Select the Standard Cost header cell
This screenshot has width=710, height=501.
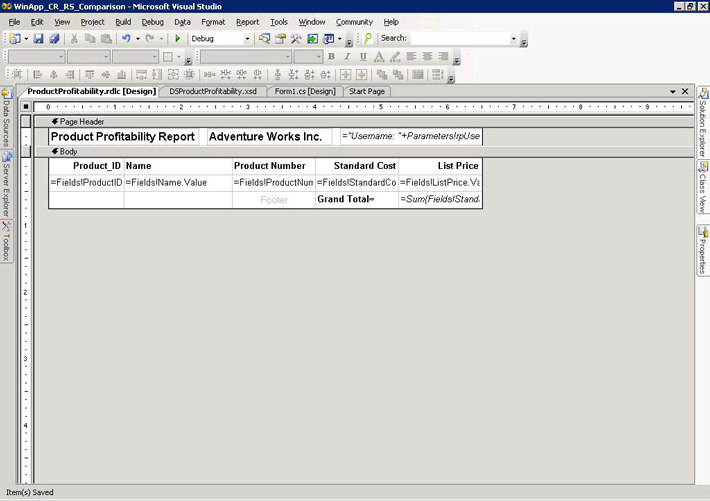coord(357,166)
